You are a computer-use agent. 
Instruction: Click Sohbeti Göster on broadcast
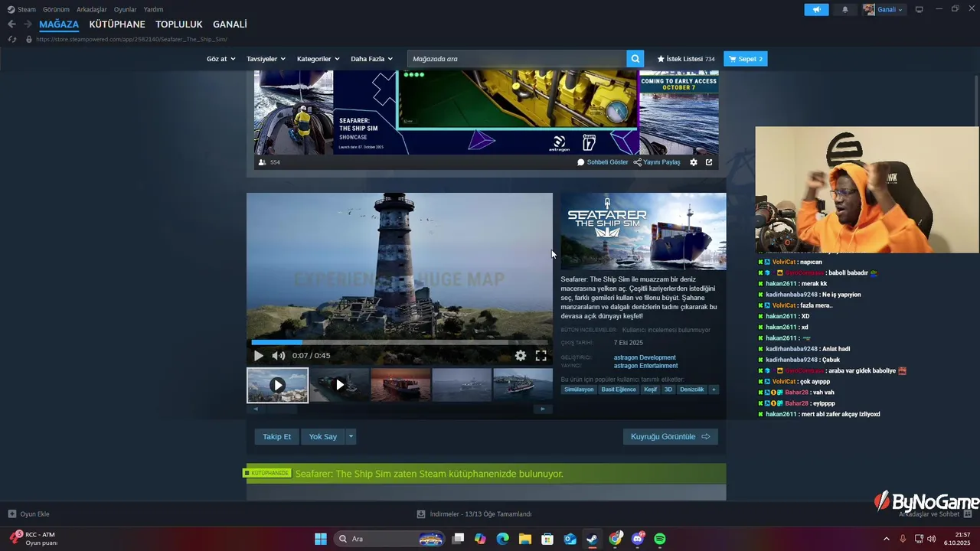[x=603, y=162]
